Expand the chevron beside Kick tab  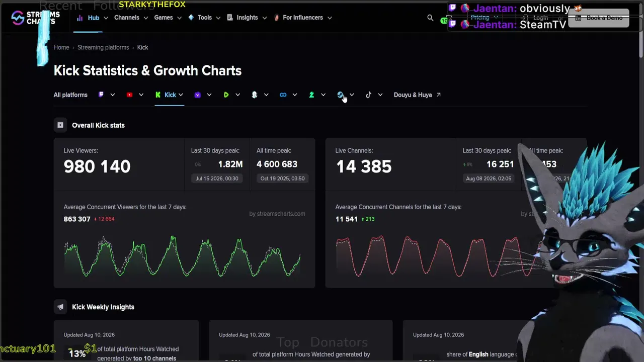(181, 95)
